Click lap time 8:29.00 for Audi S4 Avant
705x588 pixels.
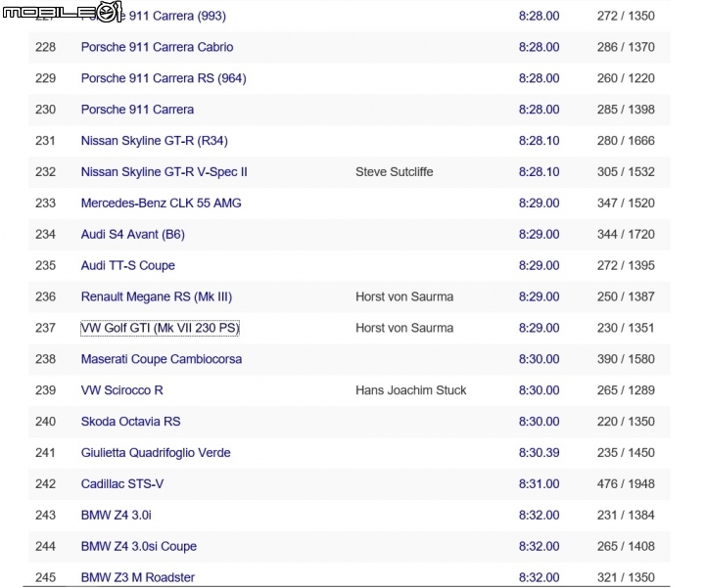540,235
